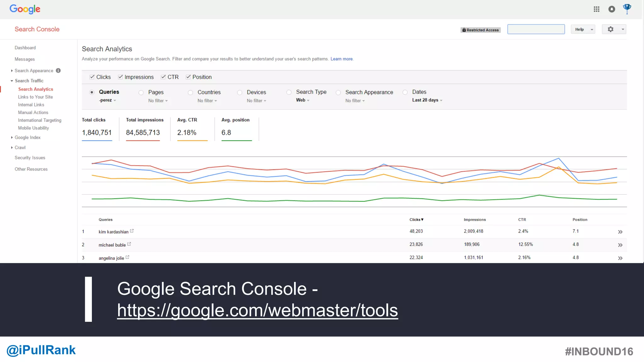Click the Total impressions value 84,585,713
Viewport: 644px width, 362px height.
(143, 133)
